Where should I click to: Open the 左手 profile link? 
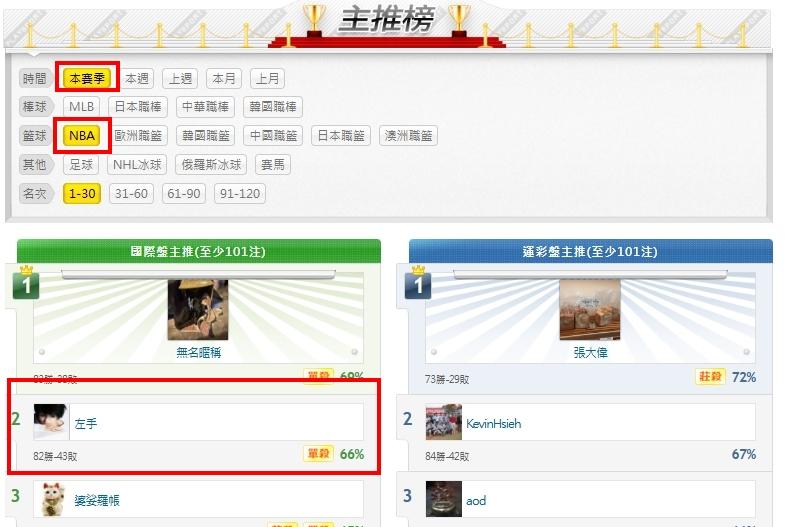[86, 424]
